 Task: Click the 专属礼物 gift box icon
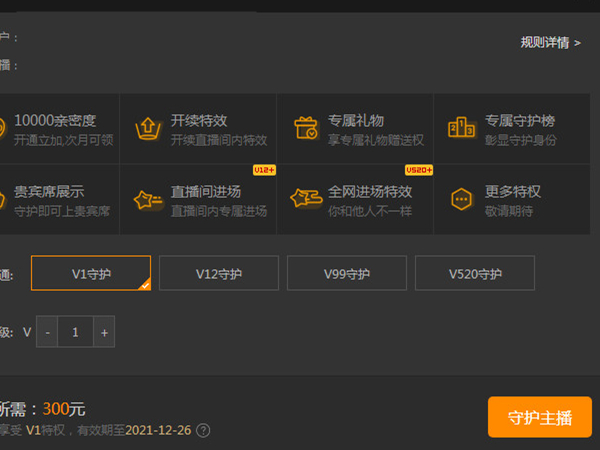305,129
